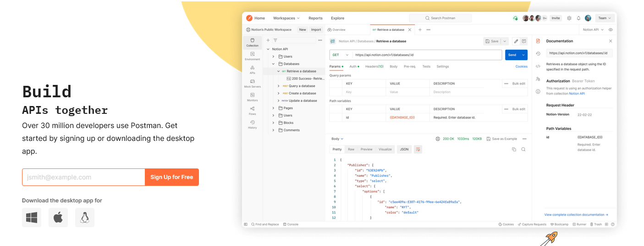Switch to the Overview tab
This screenshot has width=644, height=246.
(x=336, y=30)
